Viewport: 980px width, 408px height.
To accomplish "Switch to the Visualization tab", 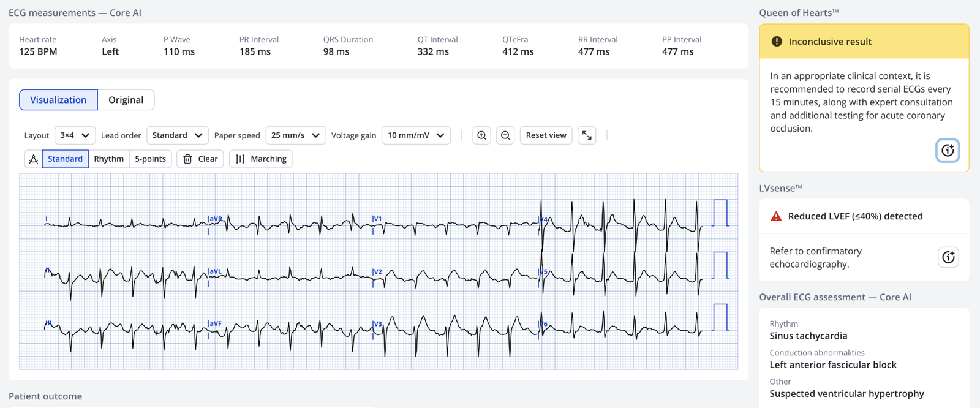I will click(58, 100).
